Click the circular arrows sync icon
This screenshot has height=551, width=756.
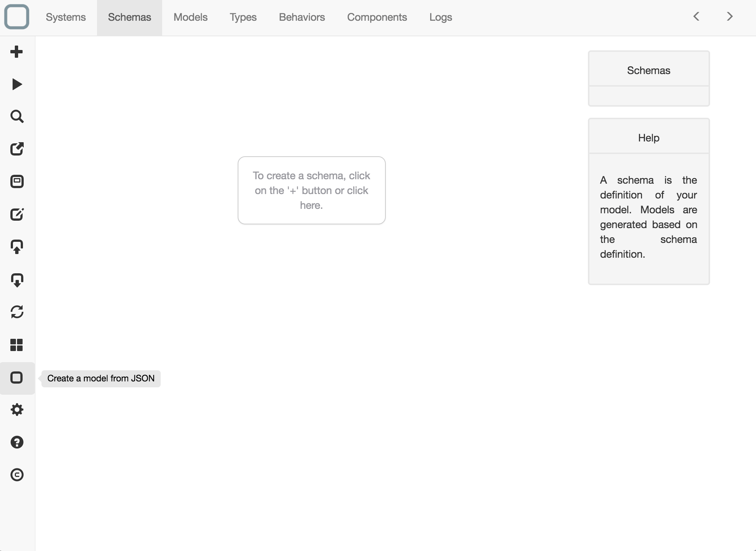point(17,312)
